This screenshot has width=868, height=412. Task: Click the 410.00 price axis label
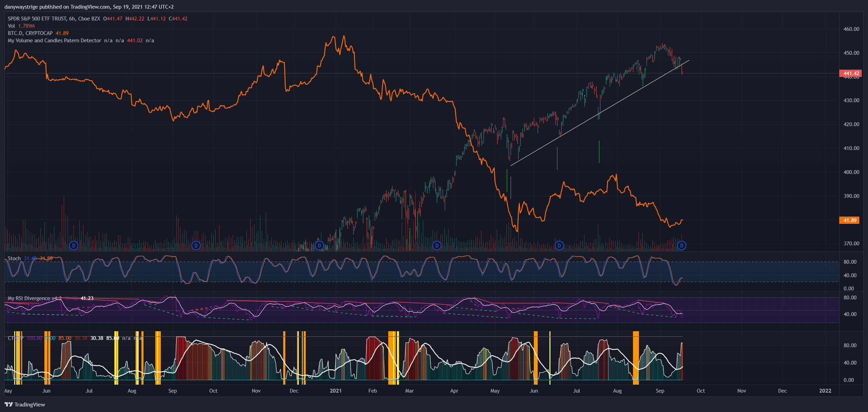pyautogui.click(x=851, y=148)
